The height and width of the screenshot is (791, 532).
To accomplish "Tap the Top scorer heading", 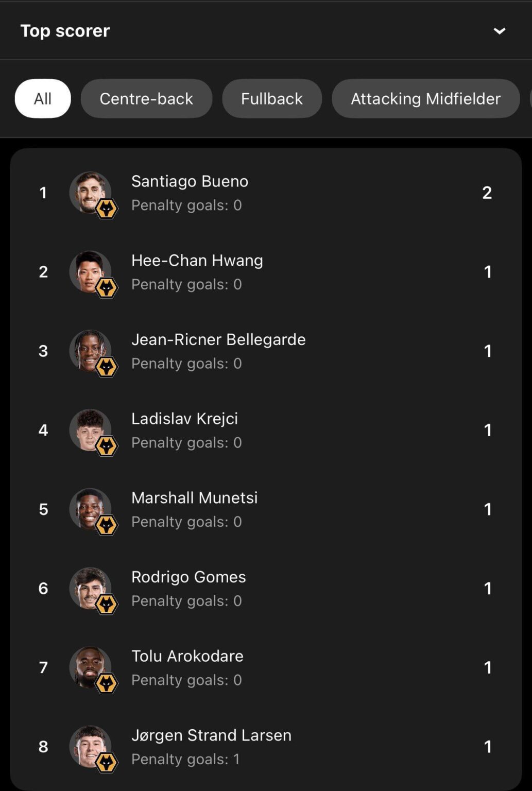I will 65,31.
